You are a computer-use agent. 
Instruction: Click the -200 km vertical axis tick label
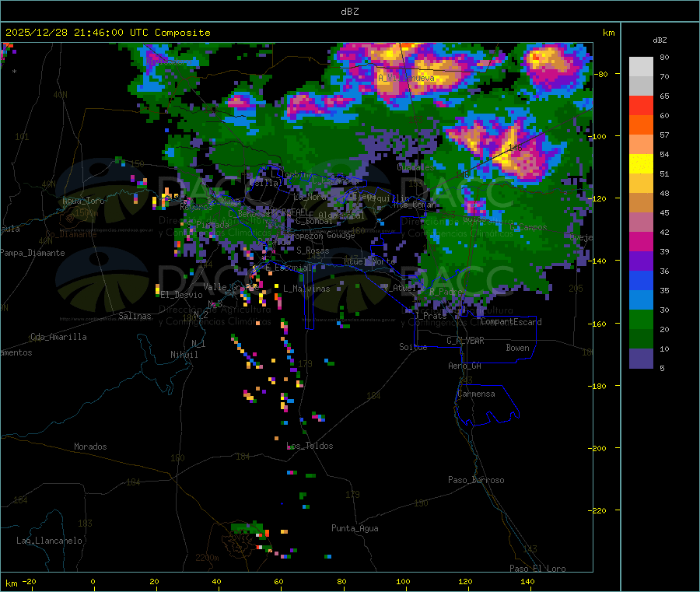[597, 448]
